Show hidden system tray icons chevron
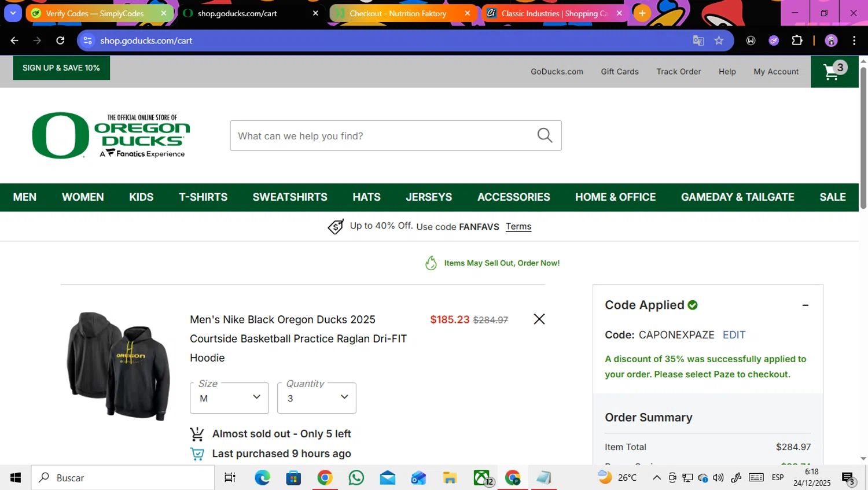This screenshot has height=490, width=868. click(x=657, y=478)
